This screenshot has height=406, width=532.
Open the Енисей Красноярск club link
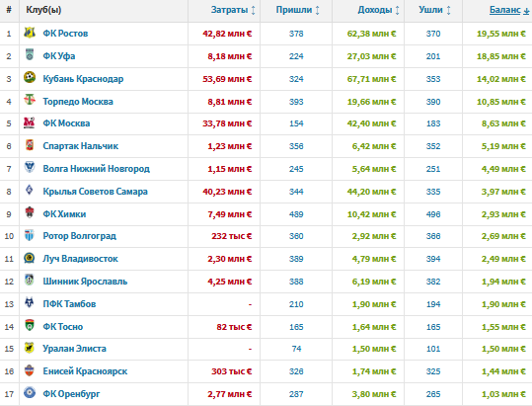coord(85,371)
